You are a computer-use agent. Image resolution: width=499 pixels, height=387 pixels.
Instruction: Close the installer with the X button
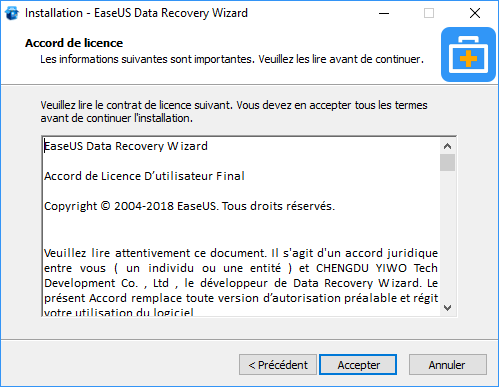[x=475, y=13]
